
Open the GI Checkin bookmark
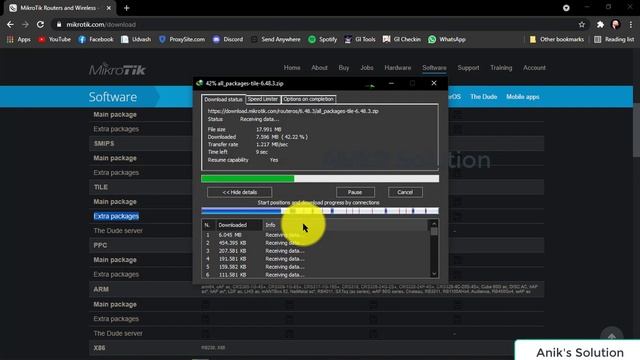pyautogui.click(x=402, y=40)
